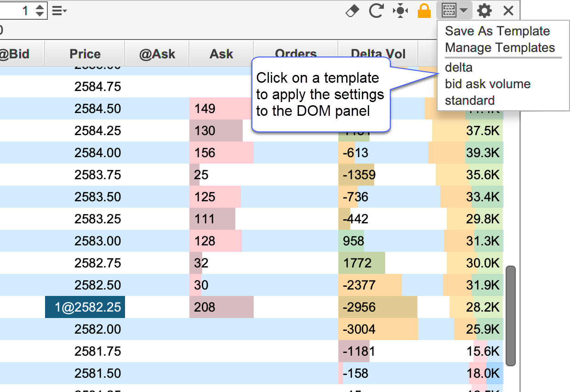The height and width of the screenshot is (392, 570).
Task: Apply the standard template
Action: (x=470, y=101)
